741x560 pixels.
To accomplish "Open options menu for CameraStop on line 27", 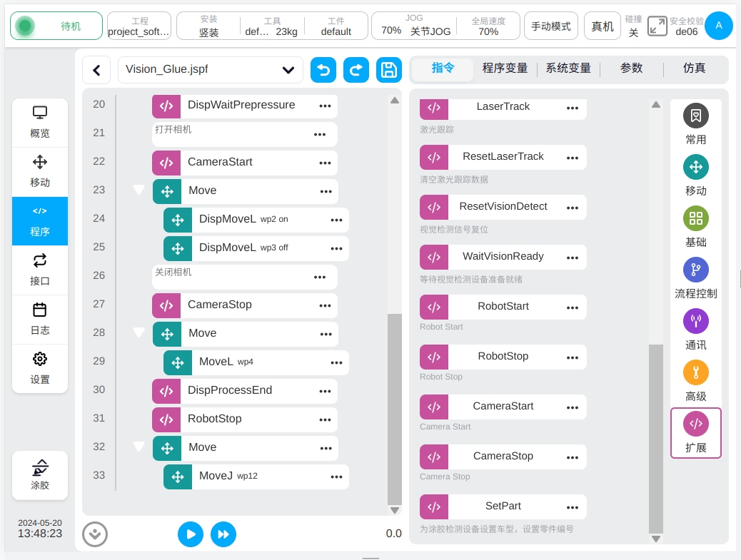I will click(325, 305).
